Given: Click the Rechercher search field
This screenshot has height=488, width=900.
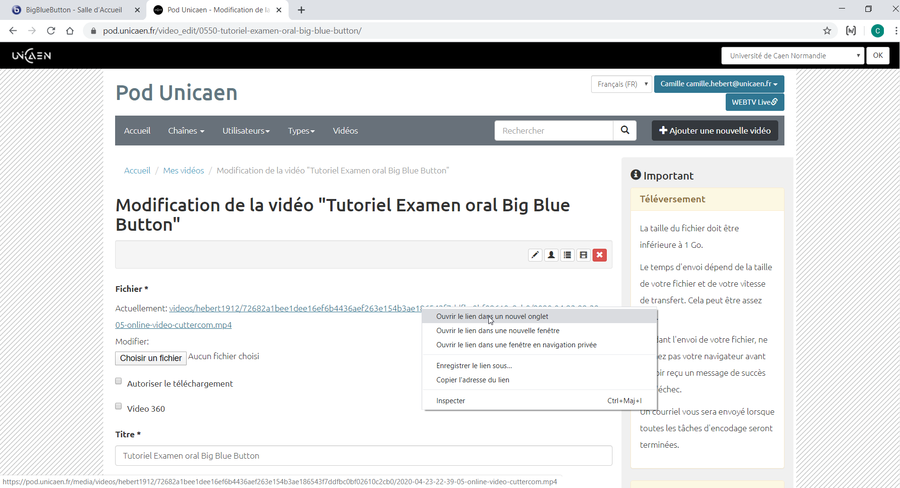Looking at the screenshot, I should coord(554,130).
